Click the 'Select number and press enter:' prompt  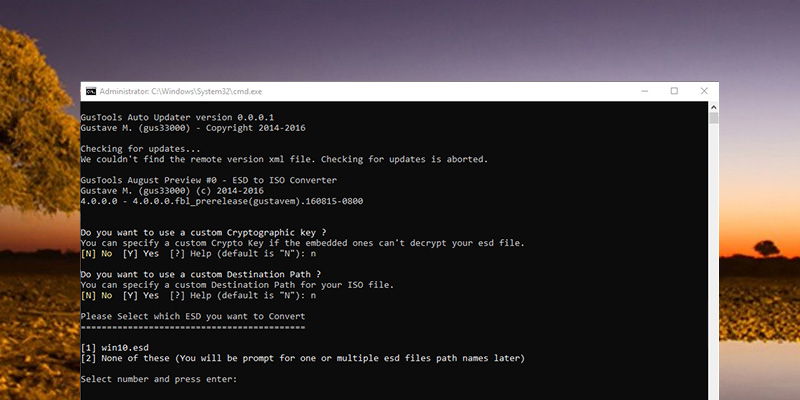point(159,379)
